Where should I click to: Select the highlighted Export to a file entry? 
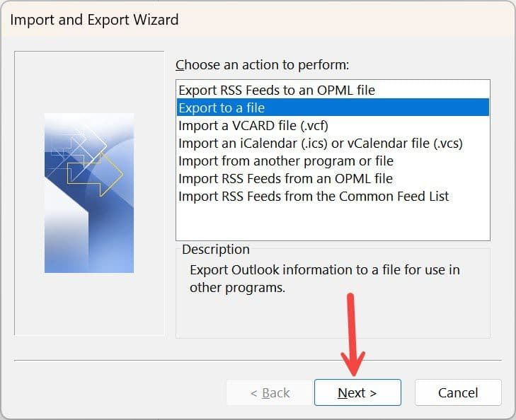point(222,107)
